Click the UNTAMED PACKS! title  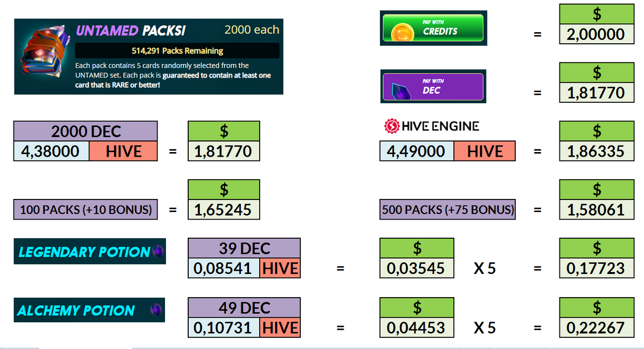[131, 31]
